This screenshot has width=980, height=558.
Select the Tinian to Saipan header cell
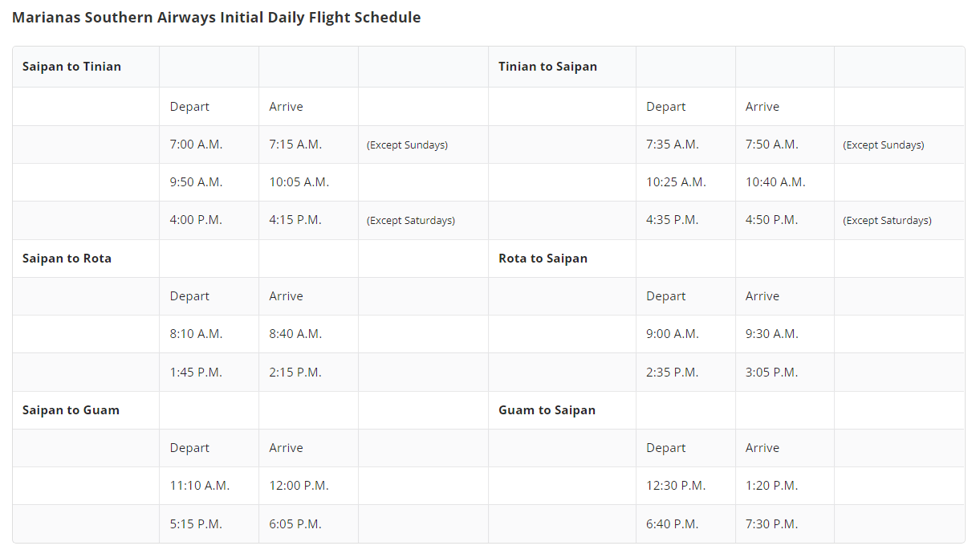tap(562, 67)
